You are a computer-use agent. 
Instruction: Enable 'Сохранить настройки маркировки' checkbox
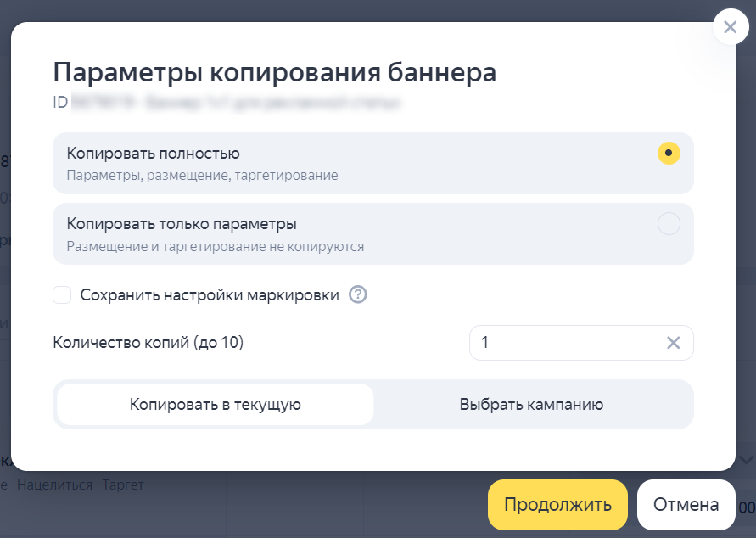pyautogui.click(x=62, y=295)
